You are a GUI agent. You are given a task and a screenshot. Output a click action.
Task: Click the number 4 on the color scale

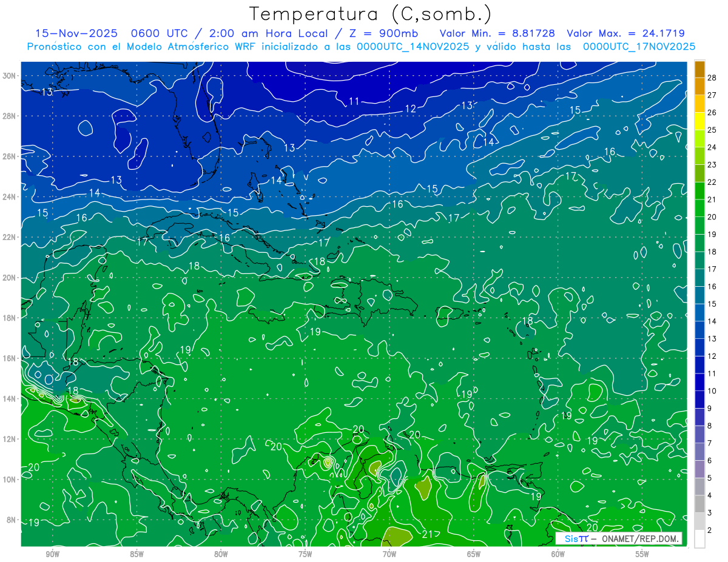point(710,495)
